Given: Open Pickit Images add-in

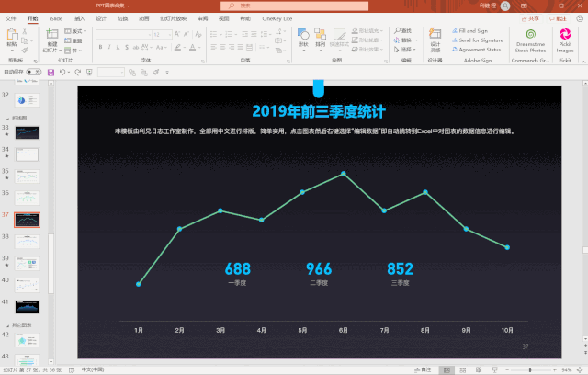Looking at the screenshot, I should [565, 40].
